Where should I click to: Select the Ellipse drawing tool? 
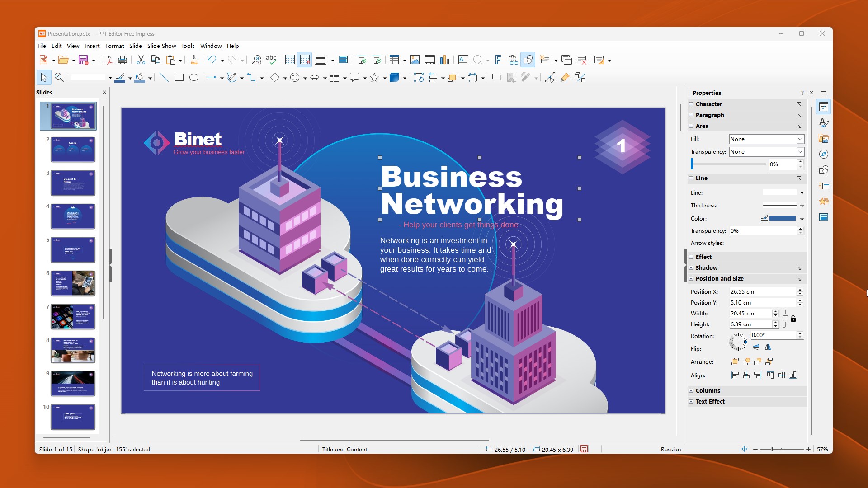pyautogui.click(x=194, y=78)
